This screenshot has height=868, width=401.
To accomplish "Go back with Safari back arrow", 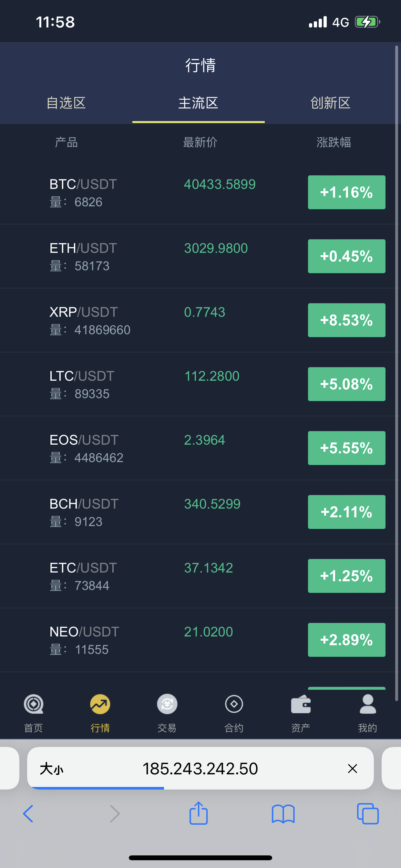I will tap(28, 814).
